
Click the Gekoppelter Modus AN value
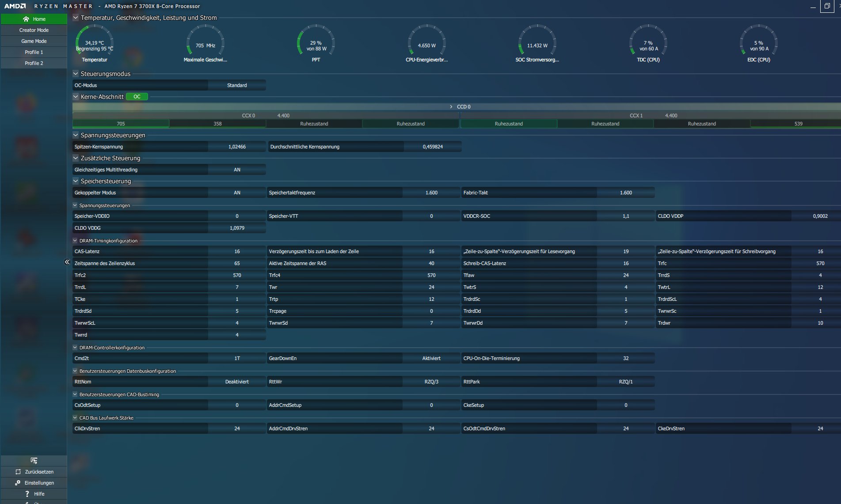coord(237,193)
